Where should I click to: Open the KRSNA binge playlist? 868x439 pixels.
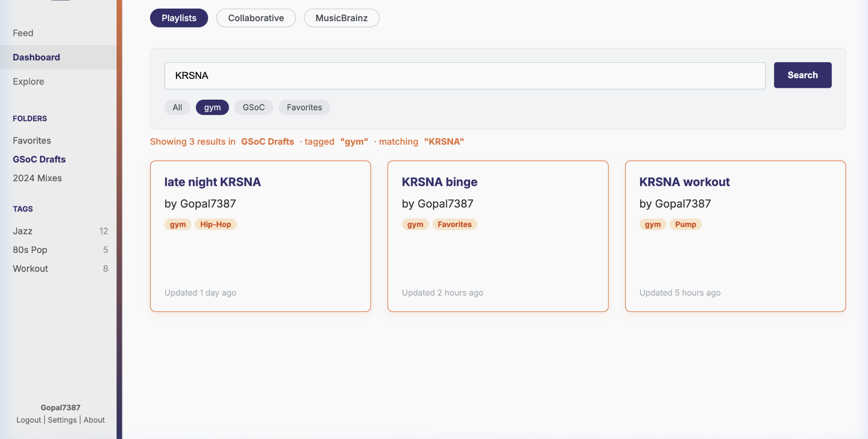coord(439,182)
